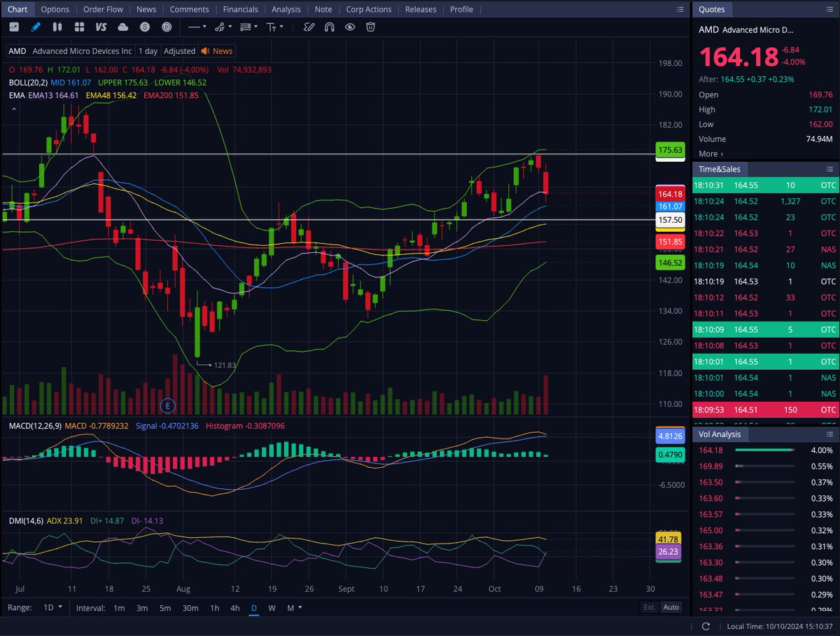Toggle the Auto scale button

pyautogui.click(x=671, y=608)
